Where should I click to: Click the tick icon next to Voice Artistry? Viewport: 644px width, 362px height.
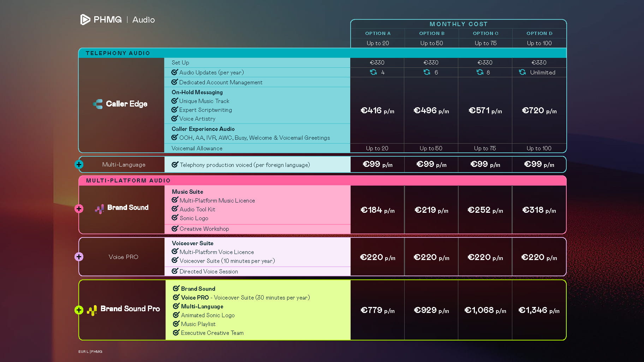175,118
